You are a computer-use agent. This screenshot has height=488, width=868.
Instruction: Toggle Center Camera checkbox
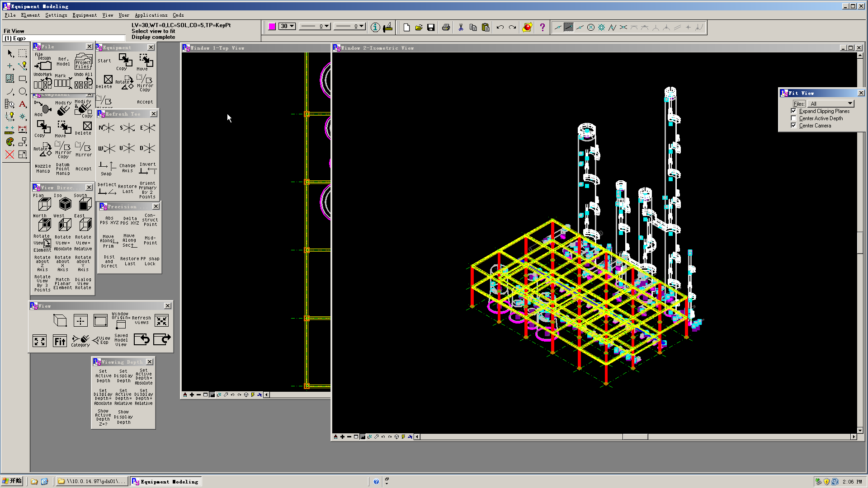pyautogui.click(x=793, y=126)
